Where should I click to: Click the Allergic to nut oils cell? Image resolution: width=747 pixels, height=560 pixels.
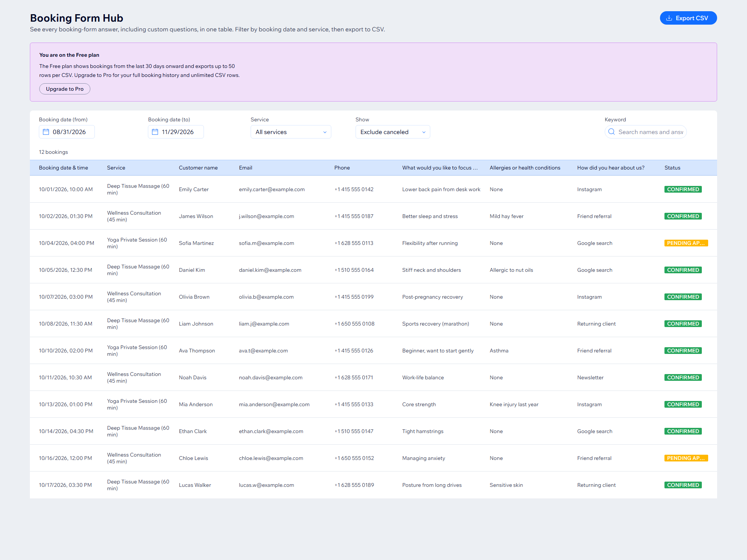[511, 270]
